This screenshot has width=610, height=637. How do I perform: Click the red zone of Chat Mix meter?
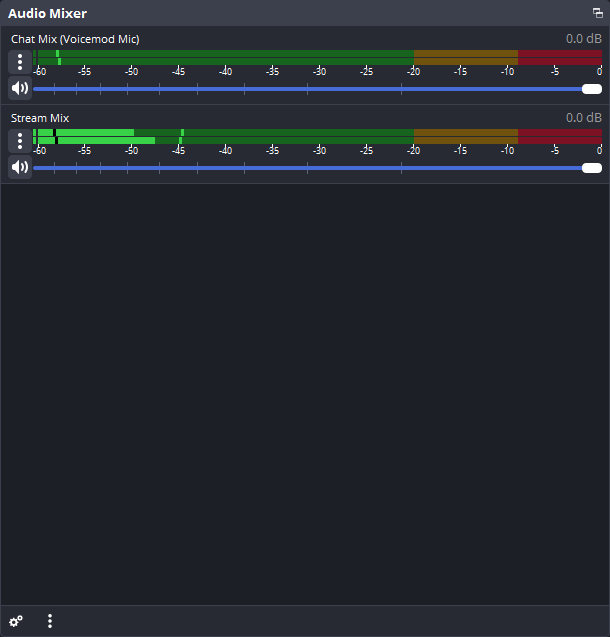[x=559, y=58]
